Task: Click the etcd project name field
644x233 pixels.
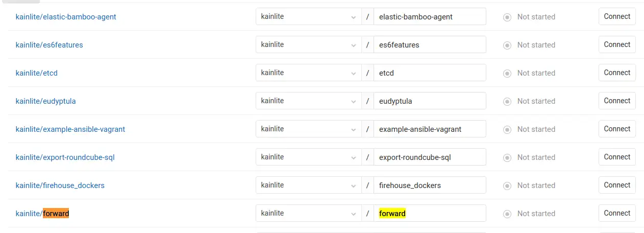Action: (x=430, y=73)
